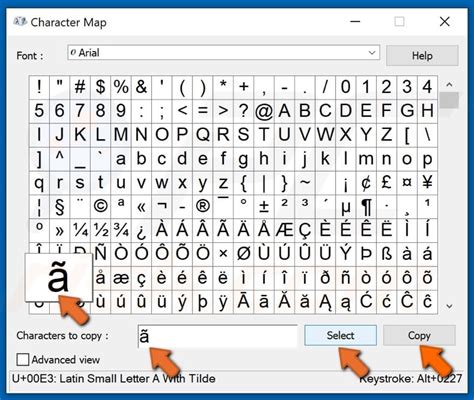Click the German sharp ß character

click(386, 255)
